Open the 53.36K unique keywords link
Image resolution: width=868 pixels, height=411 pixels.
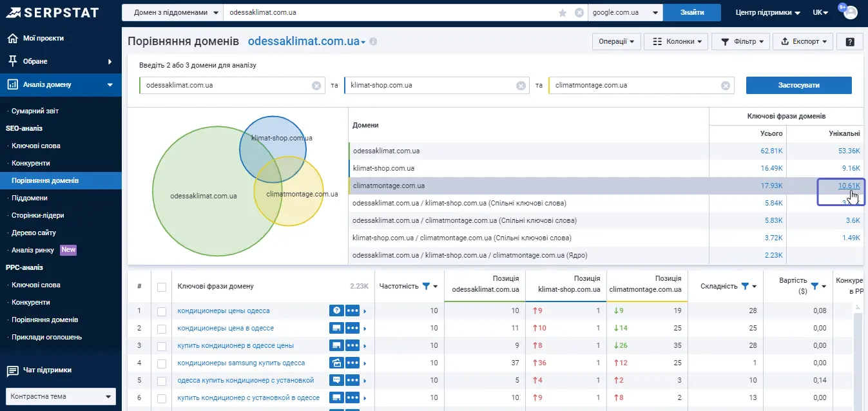pyautogui.click(x=849, y=151)
